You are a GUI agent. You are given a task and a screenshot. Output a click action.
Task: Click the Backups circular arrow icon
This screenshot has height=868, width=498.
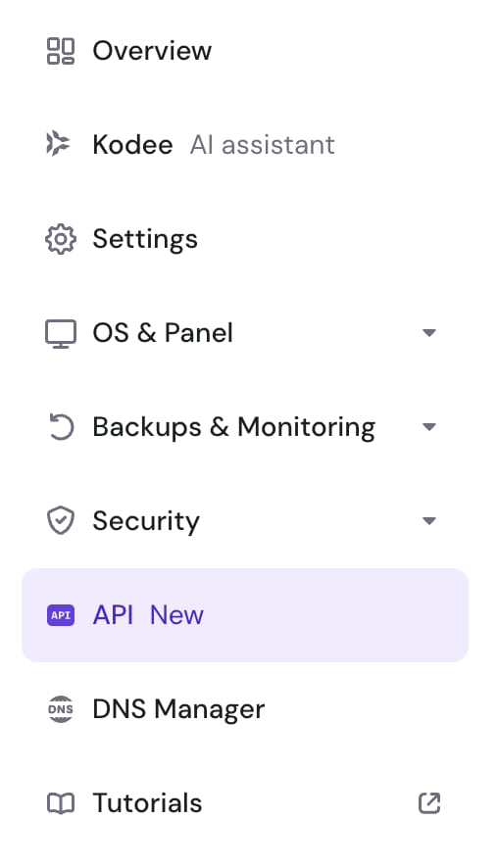[x=61, y=427]
